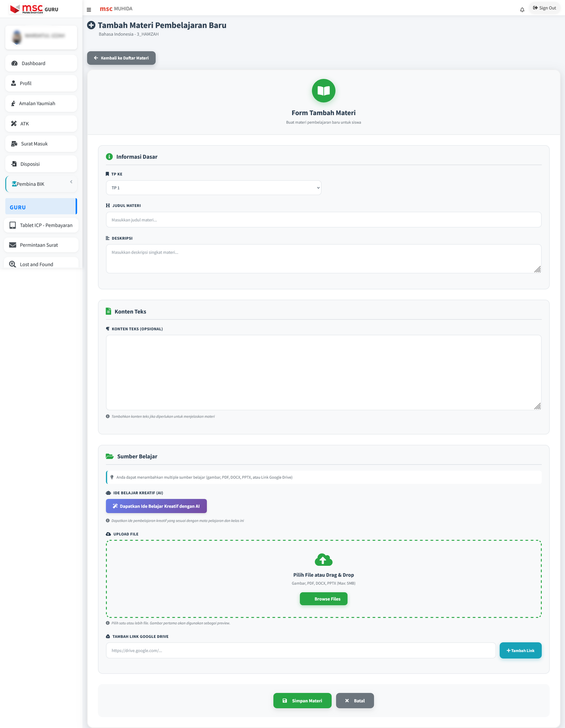Click the Tablet ICP tablet icon
Screen dimensions: 565x728
[x=13, y=225]
